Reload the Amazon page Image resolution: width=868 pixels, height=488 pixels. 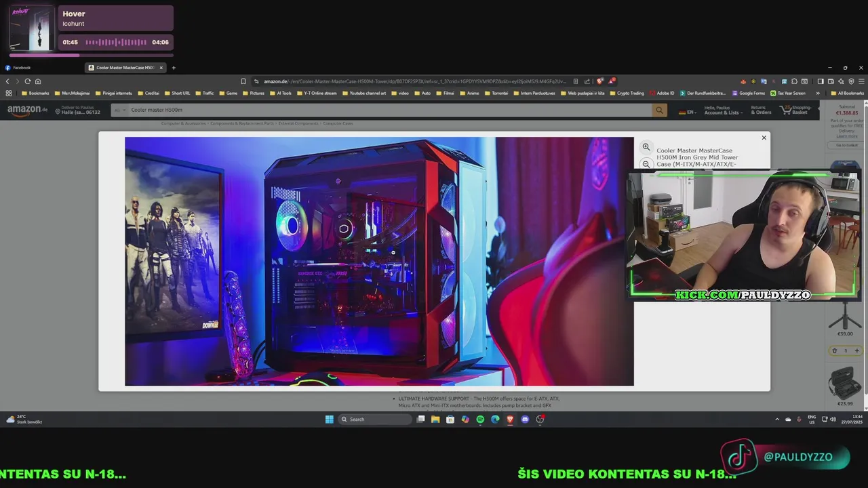pos(28,81)
